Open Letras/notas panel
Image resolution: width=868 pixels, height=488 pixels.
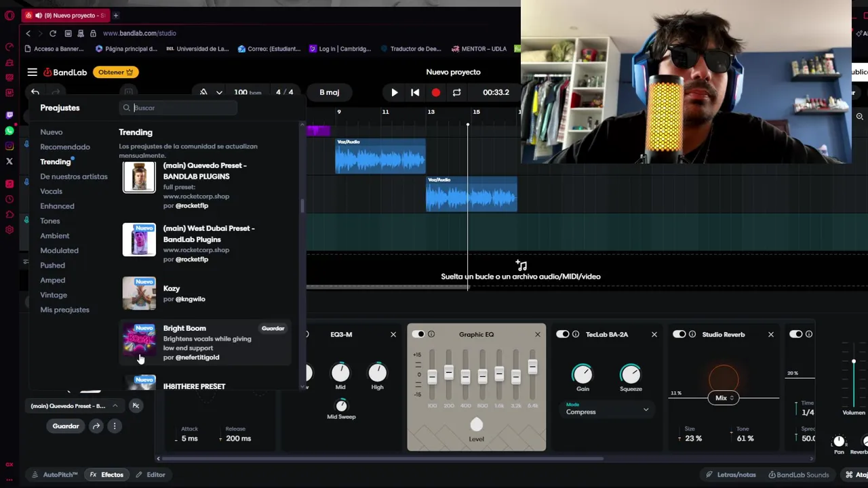pos(731,474)
